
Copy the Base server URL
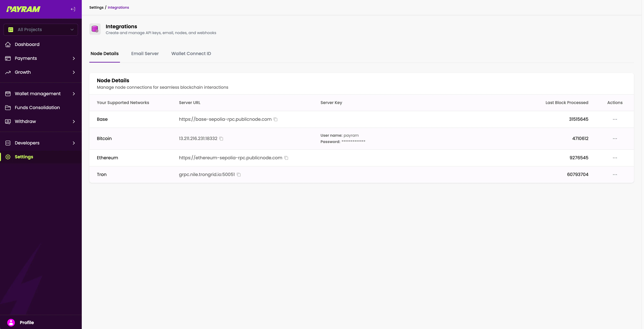275,120
